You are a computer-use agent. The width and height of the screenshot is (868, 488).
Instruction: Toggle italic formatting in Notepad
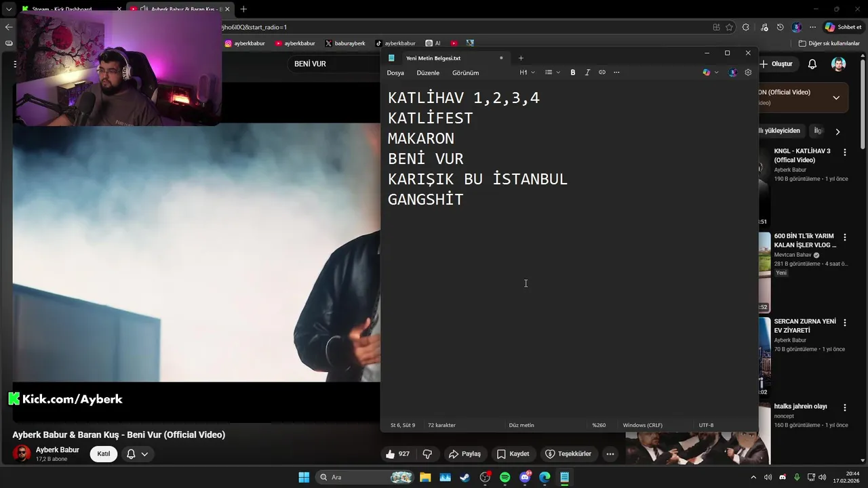587,73
